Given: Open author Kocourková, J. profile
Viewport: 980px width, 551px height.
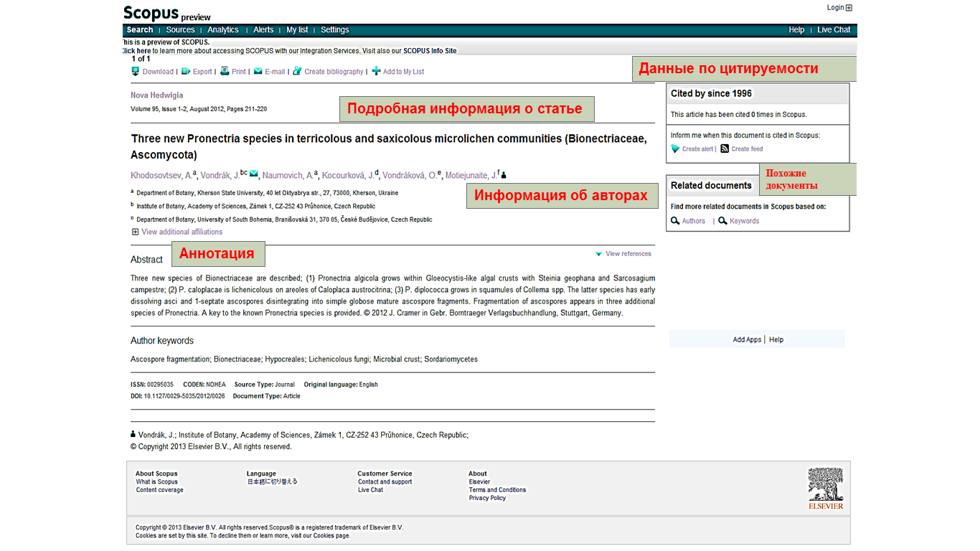Looking at the screenshot, I should [348, 176].
